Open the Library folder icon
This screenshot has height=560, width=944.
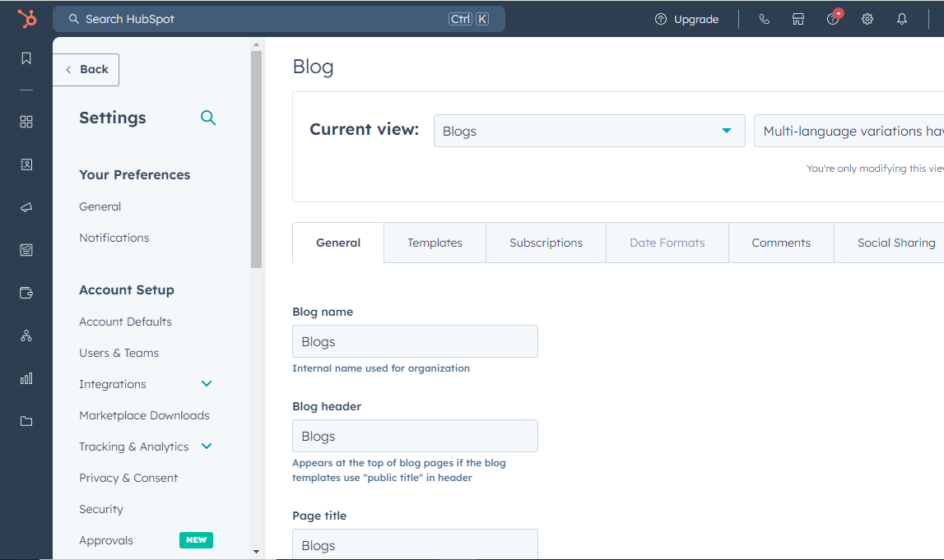point(26,421)
